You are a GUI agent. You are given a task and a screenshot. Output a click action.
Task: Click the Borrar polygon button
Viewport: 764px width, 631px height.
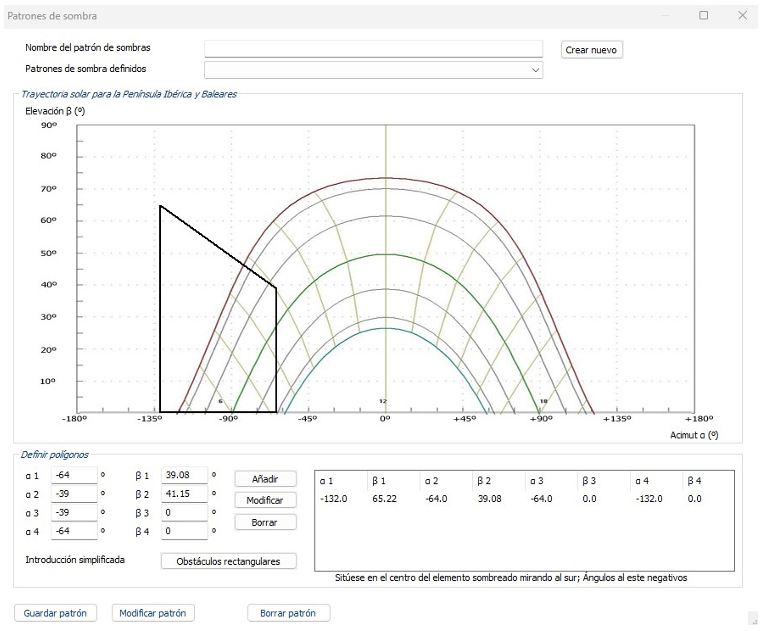[x=265, y=522]
